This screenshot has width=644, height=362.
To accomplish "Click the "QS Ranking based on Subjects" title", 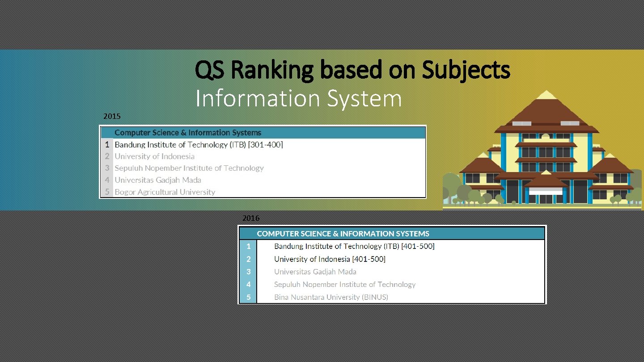I will [352, 71].
